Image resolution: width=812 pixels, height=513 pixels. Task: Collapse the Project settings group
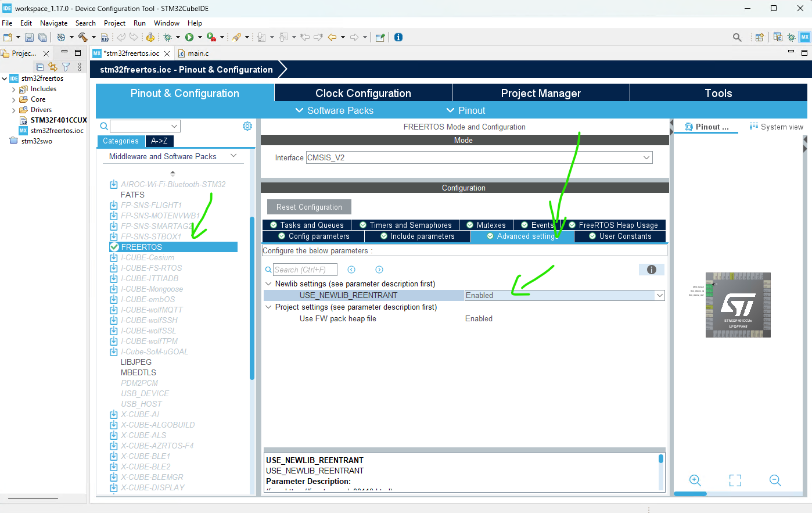[x=268, y=307]
